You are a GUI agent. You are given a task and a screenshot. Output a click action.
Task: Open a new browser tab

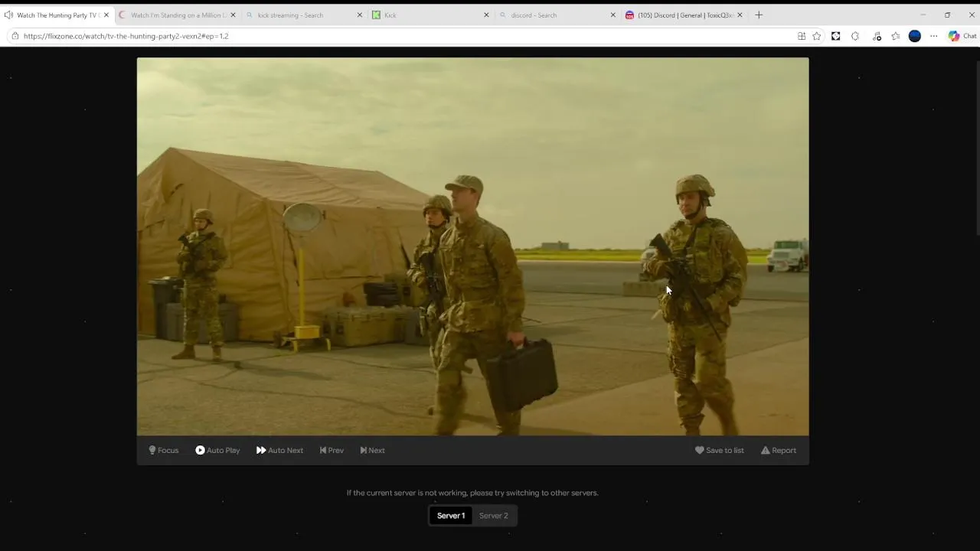[x=759, y=15]
